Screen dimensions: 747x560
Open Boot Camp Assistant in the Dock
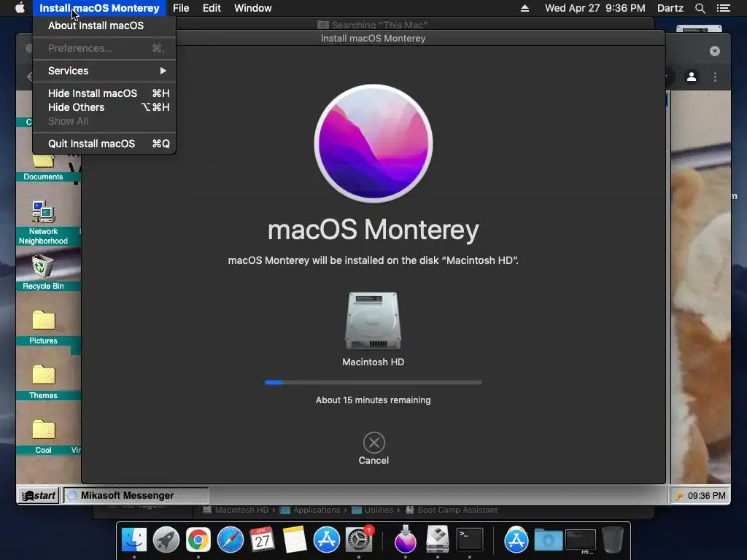[x=438, y=540]
